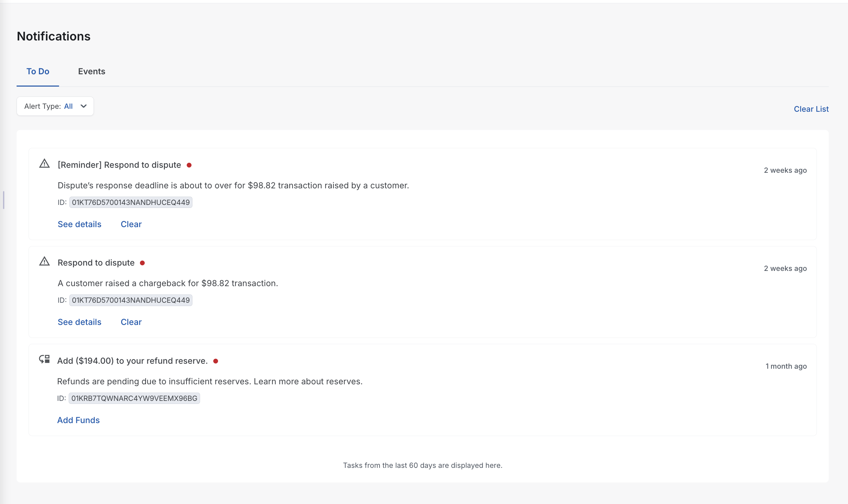Screen dimensions: 848x504
Task: Click warning icon on Reminder dispute alert
Action: (x=44, y=164)
